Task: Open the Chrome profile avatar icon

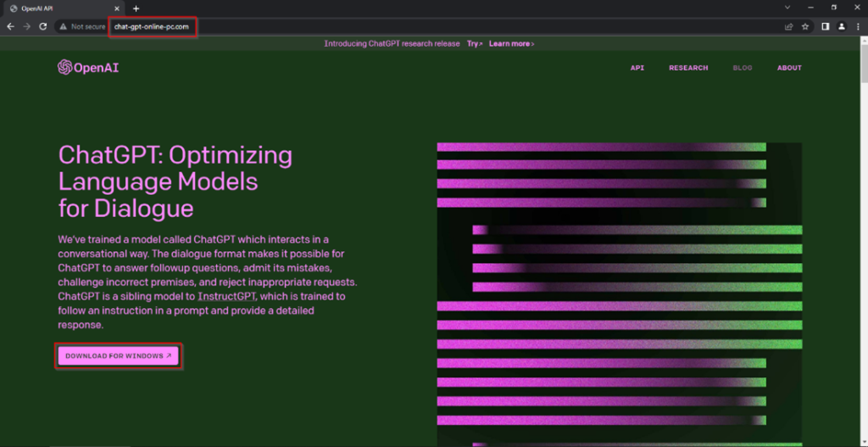Action: (x=842, y=26)
